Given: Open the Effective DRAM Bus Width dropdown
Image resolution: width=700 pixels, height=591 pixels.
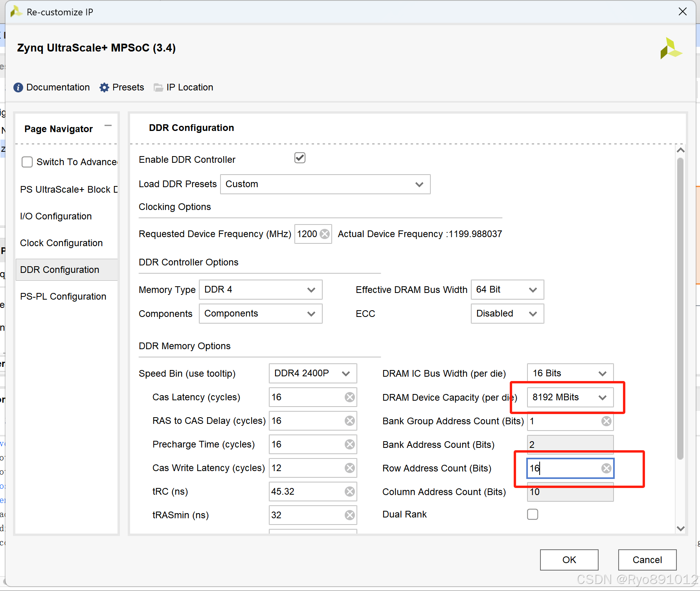Looking at the screenshot, I should [507, 290].
